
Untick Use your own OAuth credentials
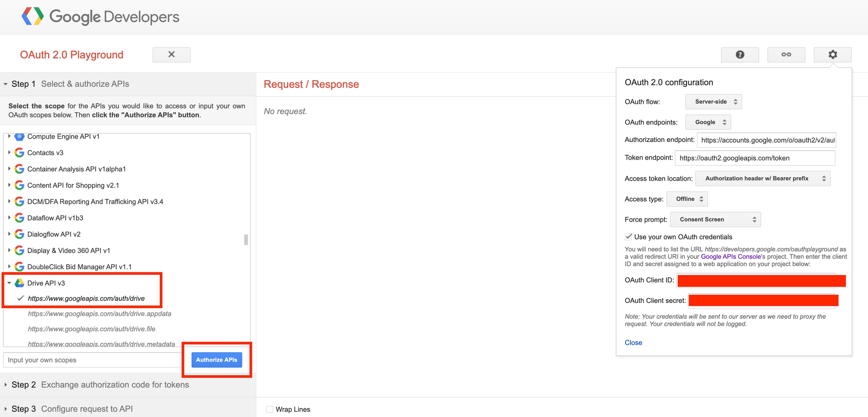tap(628, 237)
